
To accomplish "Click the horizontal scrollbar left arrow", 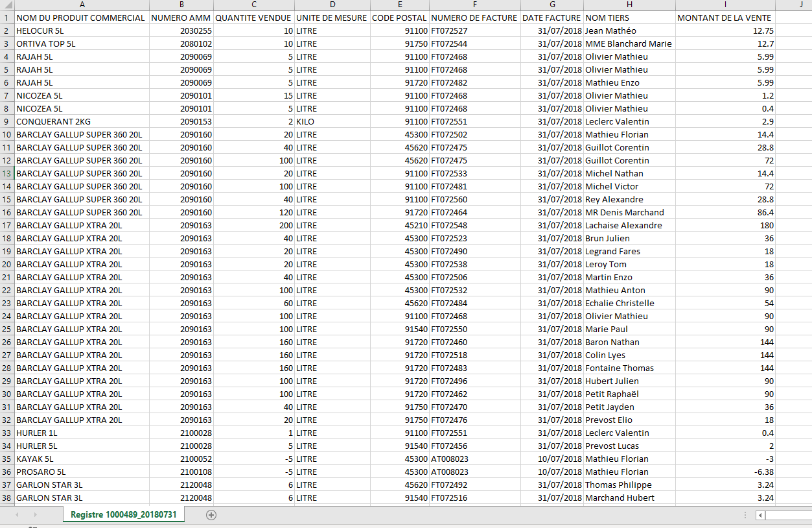I will click(x=761, y=515).
